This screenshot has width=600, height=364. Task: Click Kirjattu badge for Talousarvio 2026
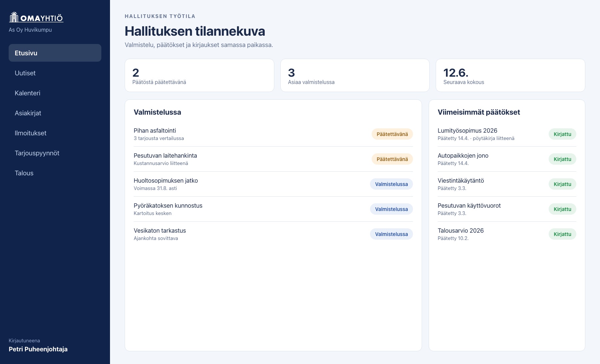pos(562,234)
